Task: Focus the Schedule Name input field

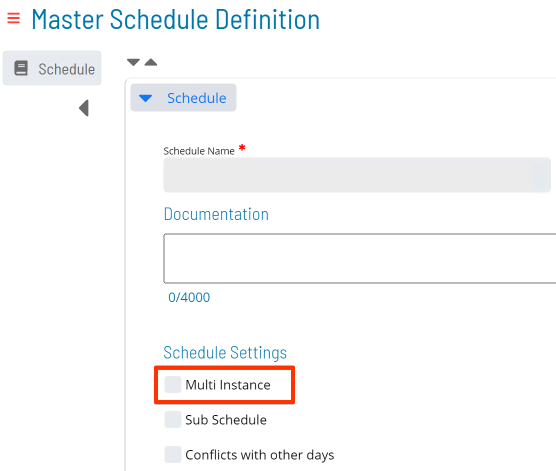Action: tap(357, 175)
